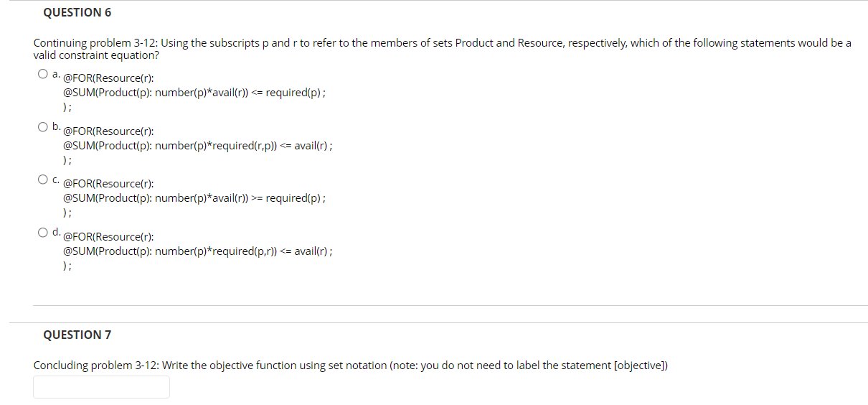Image resolution: width=868 pixels, height=405 pixels.
Task: Click option b's @FOR(Resource(r): line
Action: pos(108,131)
